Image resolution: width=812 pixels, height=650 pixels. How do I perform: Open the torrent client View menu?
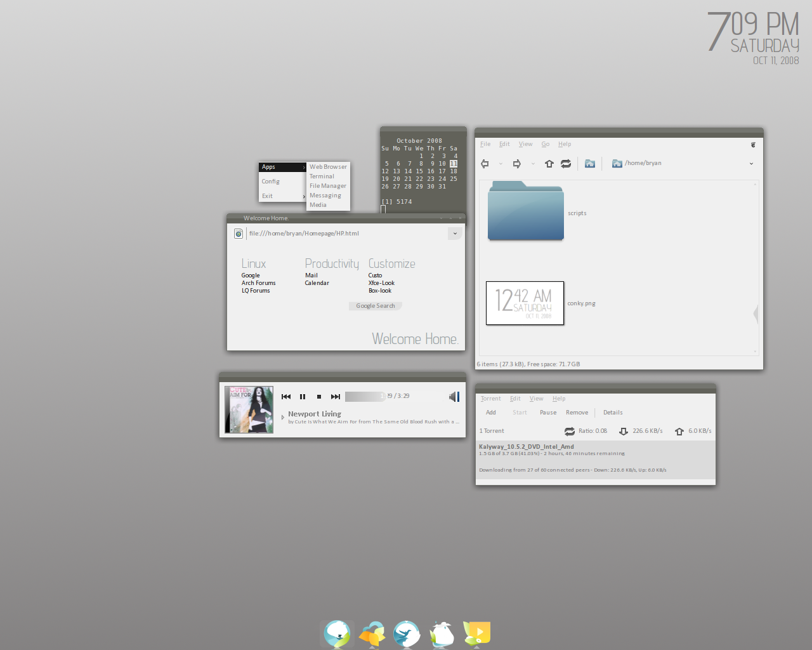coord(537,399)
